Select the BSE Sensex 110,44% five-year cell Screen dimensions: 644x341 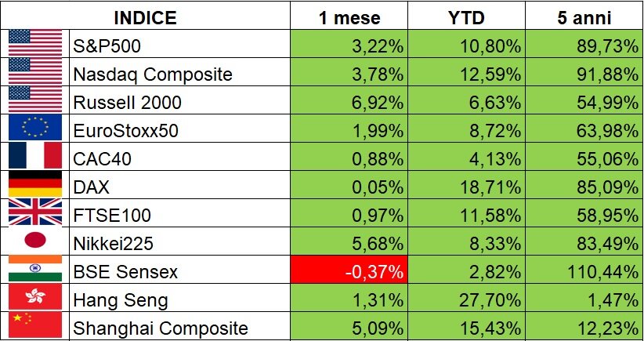[584, 272]
